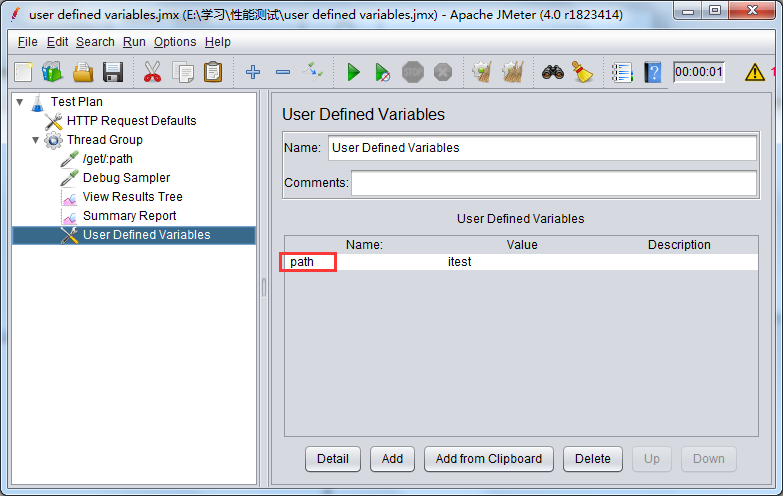783x496 pixels.
Task: Close the JMeter window
Action: point(753,11)
